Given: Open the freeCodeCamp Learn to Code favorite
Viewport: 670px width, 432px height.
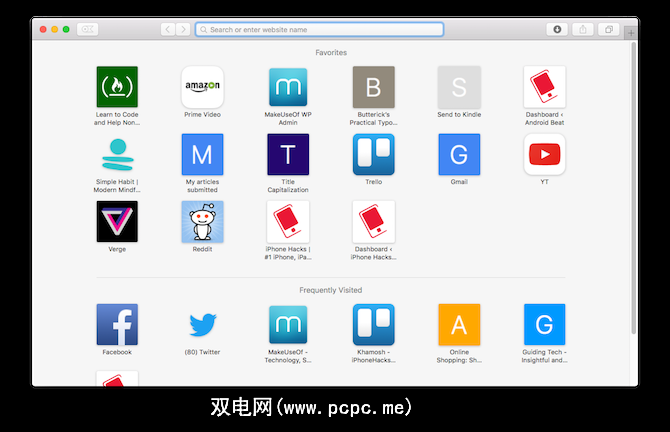Looking at the screenshot, I should (117, 87).
